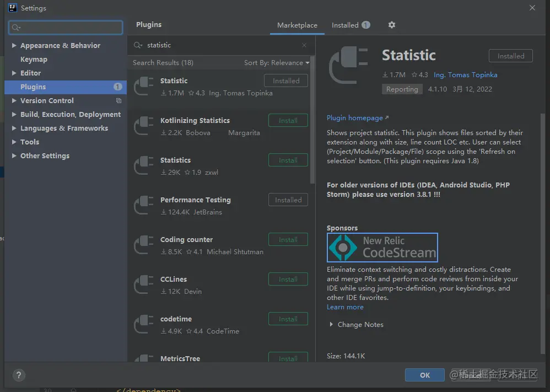This screenshot has height=392, width=550.
Task: Click the Kotlinizing Statistics plugin icon
Action: tap(144, 126)
